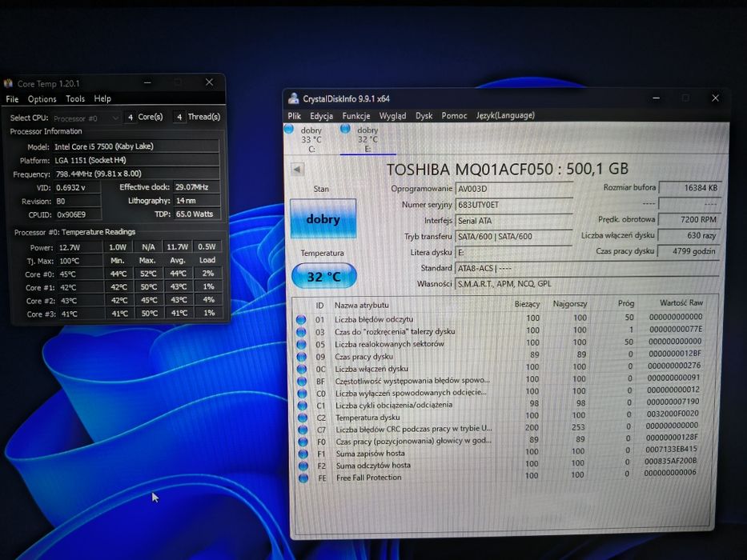This screenshot has width=747, height=560.
Task: Click the Intel Core i5 7500 model field
Action: (135, 146)
